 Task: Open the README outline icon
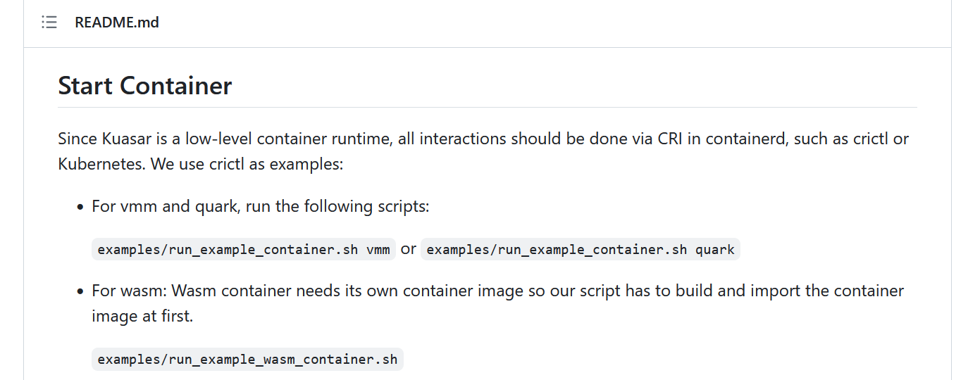pos(49,23)
